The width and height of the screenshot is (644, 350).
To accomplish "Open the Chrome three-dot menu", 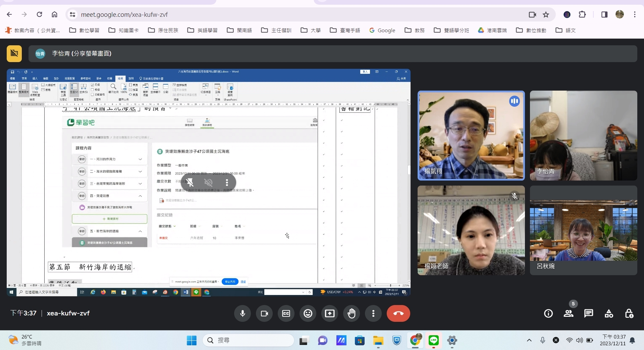I will click(635, 14).
